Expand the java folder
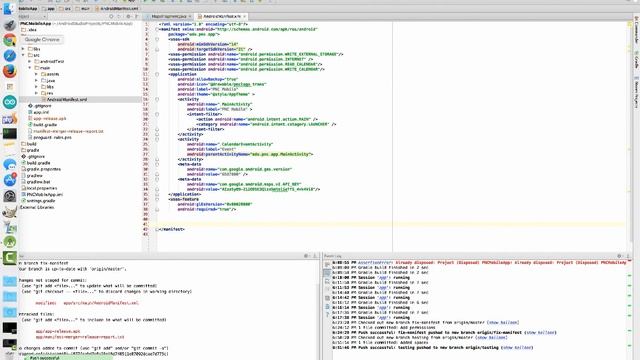Viewport: 640px width, 360px height. 36,80
